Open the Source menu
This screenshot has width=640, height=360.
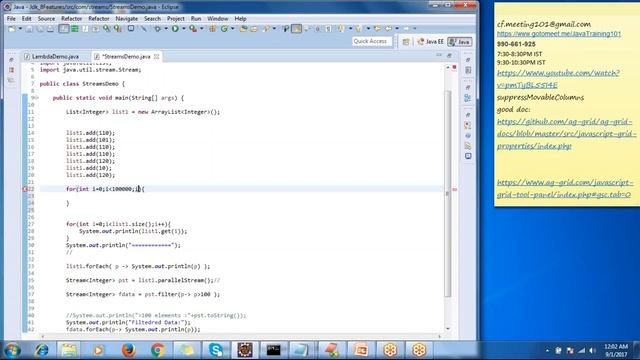tap(46, 19)
